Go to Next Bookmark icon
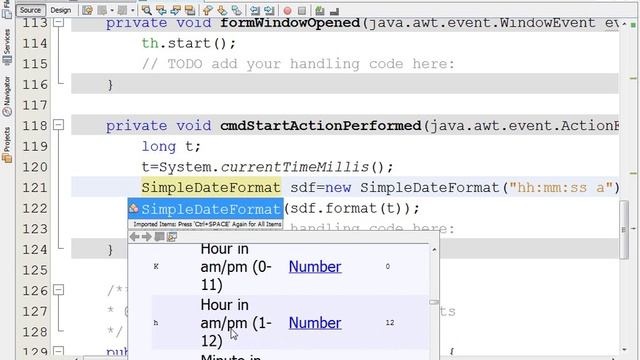This screenshot has width=640, height=360. coord(222,10)
